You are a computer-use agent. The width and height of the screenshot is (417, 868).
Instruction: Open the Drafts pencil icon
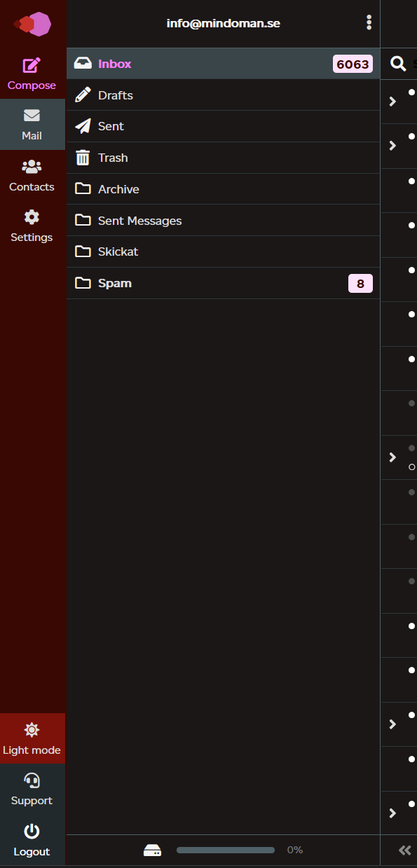(83, 95)
